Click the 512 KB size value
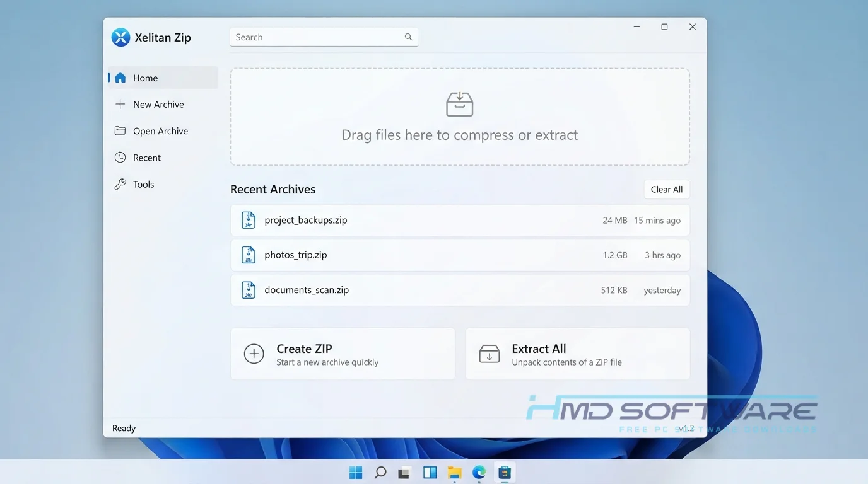Screen dimensions: 868x484 [x=614, y=291]
